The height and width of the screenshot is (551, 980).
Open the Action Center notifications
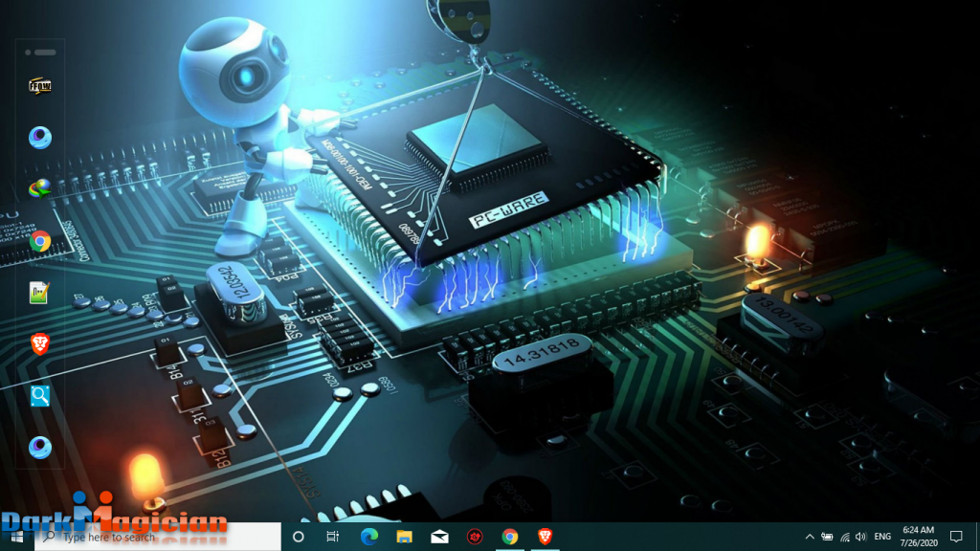point(956,537)
